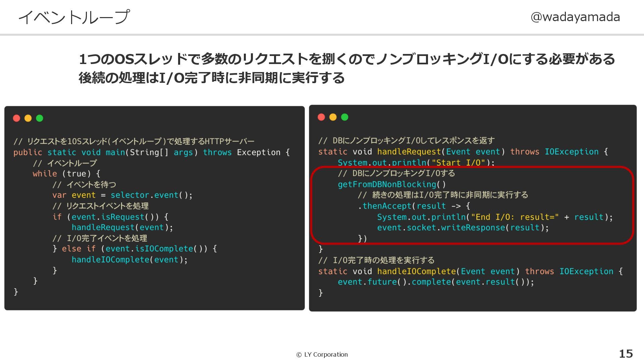644x362 pixels.
Task: Click the LY Corporation copyright text
Action: click(322, 355)
